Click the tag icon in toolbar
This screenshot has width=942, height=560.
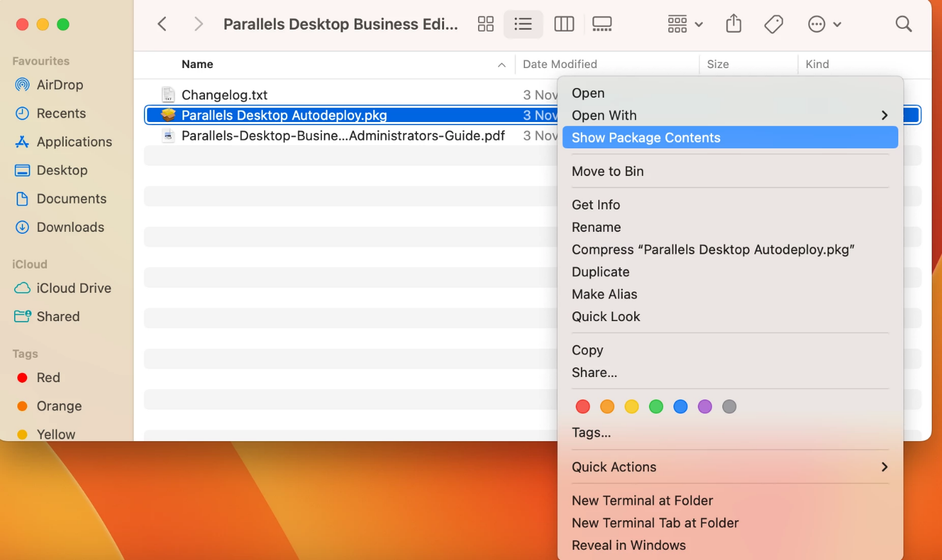pos(774,24)
